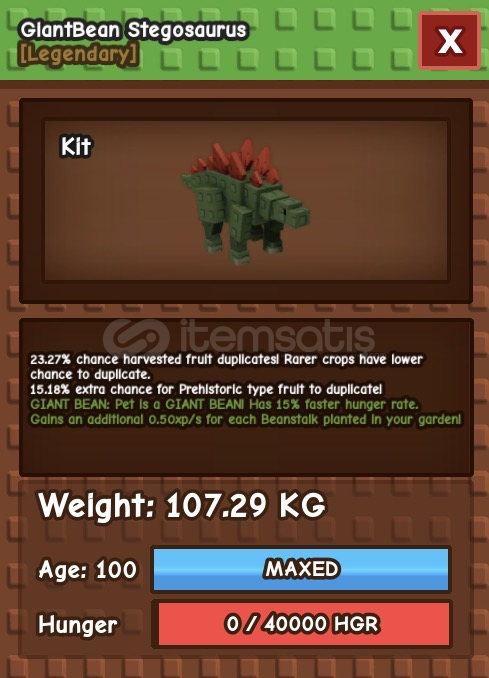Click the itemsatis watermark logo
489x678 pixels.
pyautogui.click(x=137, y=338)
